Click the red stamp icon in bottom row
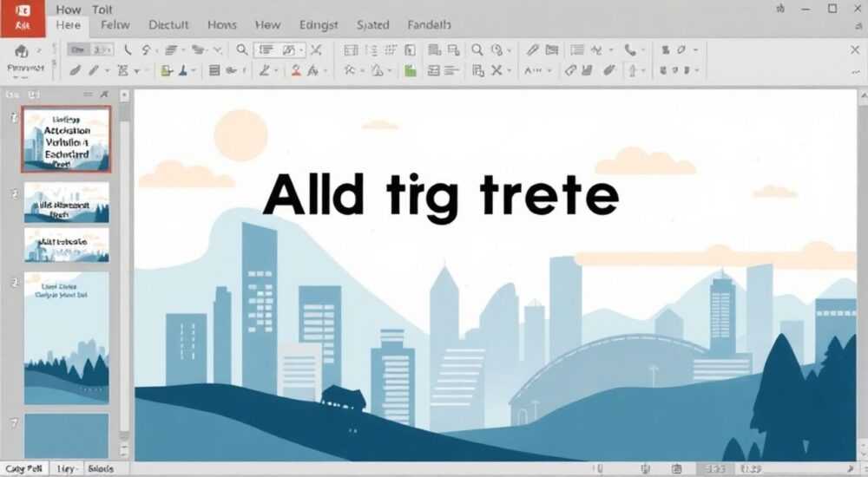Viewport: 868px width, 477px height. coord(296,70)
